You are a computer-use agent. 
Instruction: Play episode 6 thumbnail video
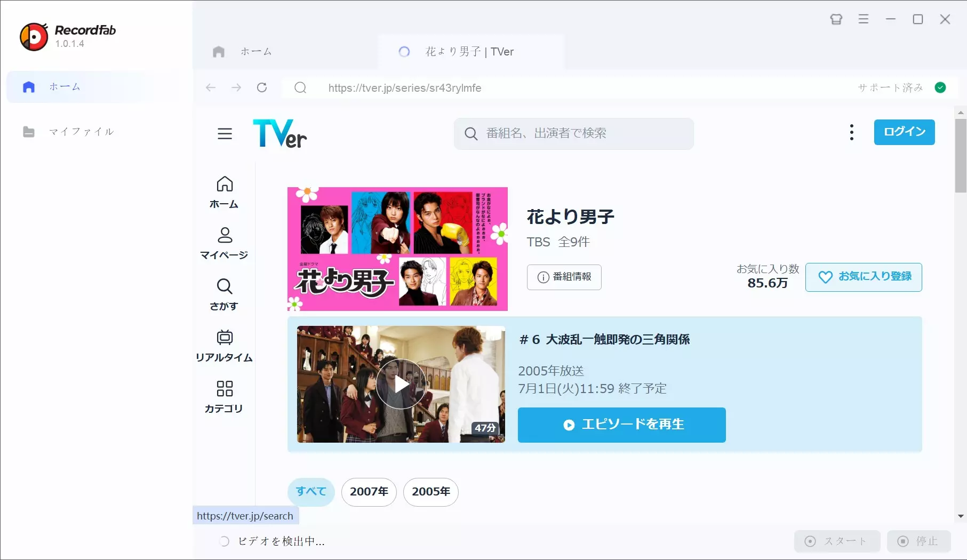tap(401, 384)
